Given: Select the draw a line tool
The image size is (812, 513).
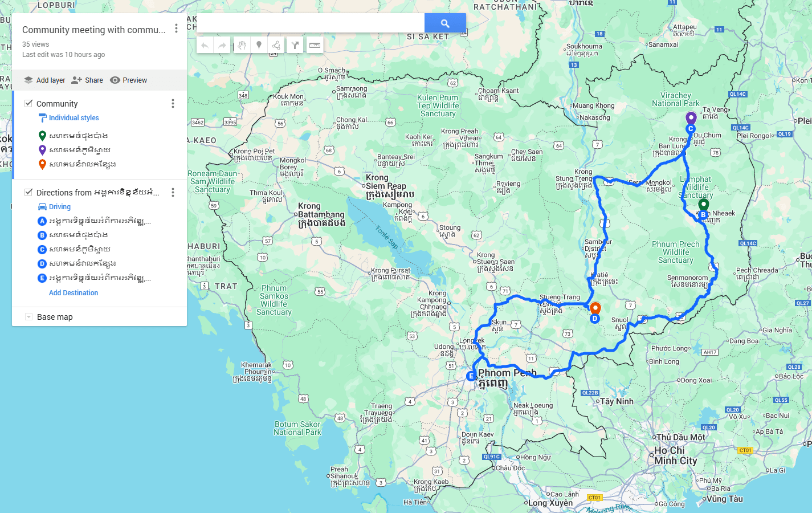Looking at the screenshot, I should point(276,45).
